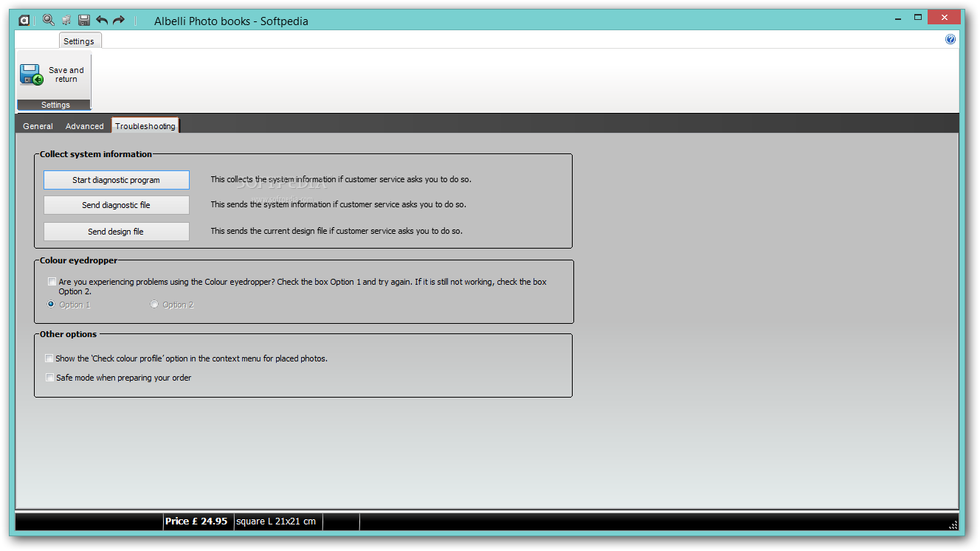The image size is (980, 551).
Task: Click the resize grip in status bar corner
Action: coord(952,524)
